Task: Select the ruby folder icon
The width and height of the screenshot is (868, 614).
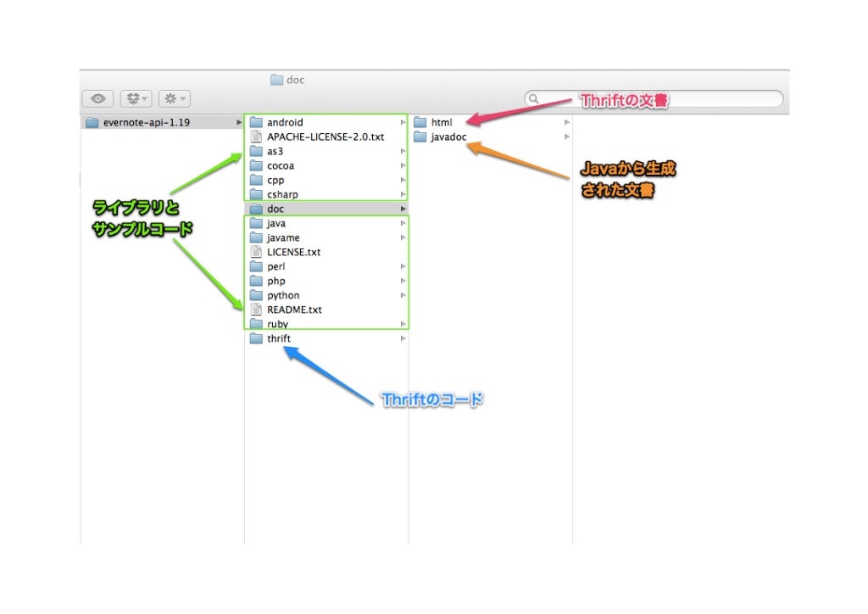Action: (256, 324)
